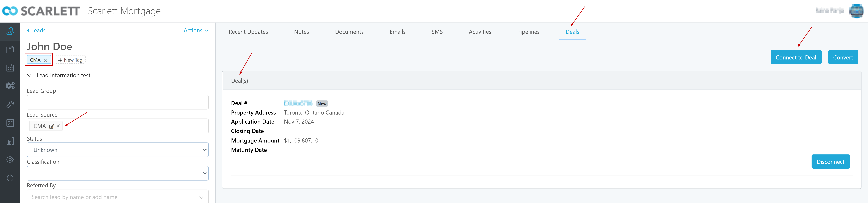This screenshot has width=868, height=203.
Task: Click the multiple gears sidebar icon
Action: (x=10, y=86)
